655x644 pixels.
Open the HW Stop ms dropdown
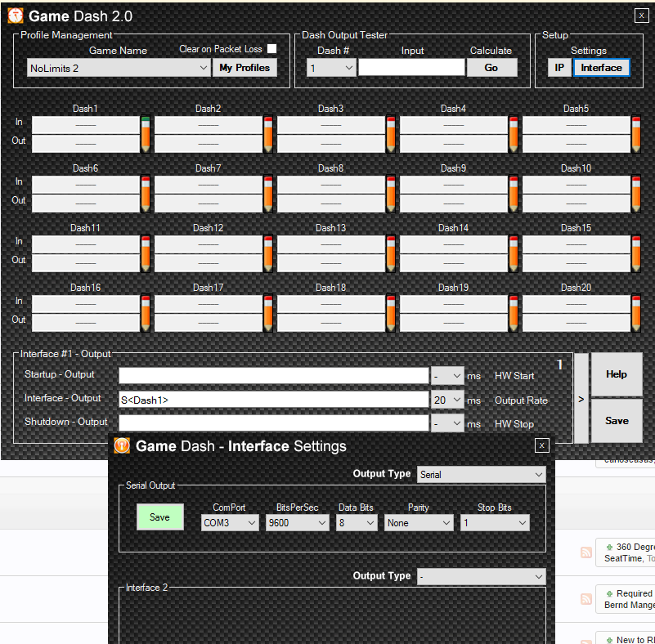point(447,423)
